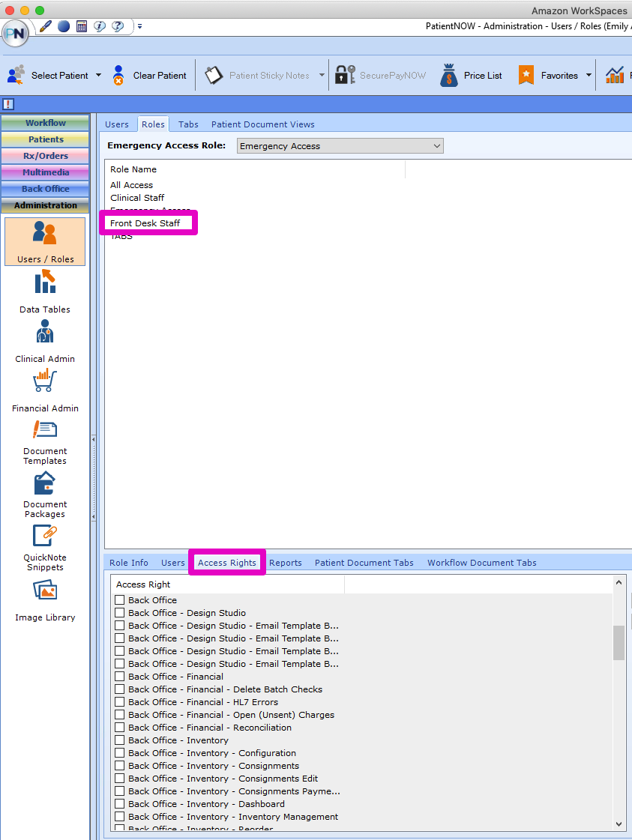Switch to the Workflow Document Tabs tab

pos(482,563)
